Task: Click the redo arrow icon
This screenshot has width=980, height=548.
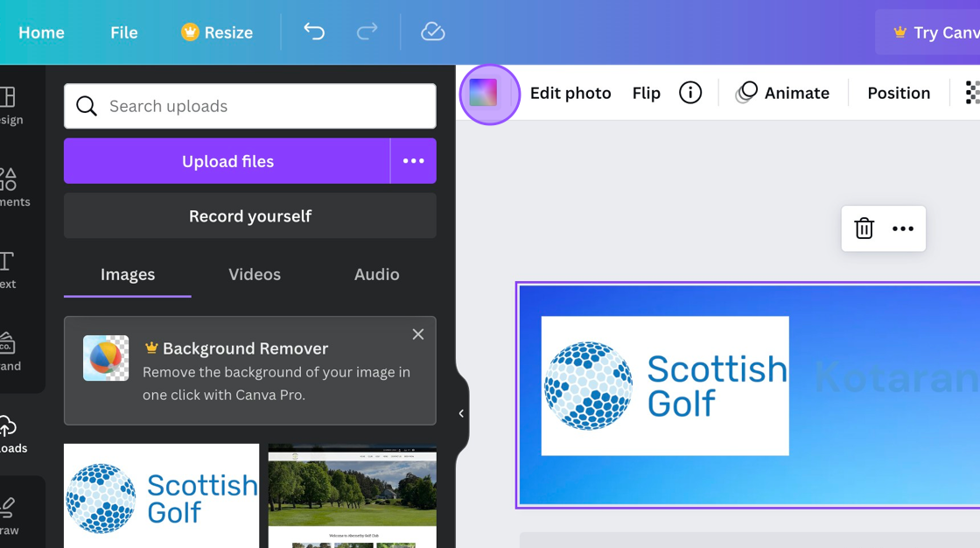Action: 367,32
